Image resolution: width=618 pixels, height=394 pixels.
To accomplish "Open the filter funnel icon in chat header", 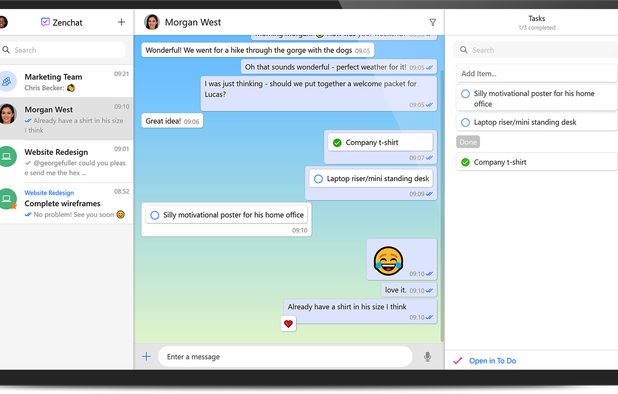I will pos(432,22).
